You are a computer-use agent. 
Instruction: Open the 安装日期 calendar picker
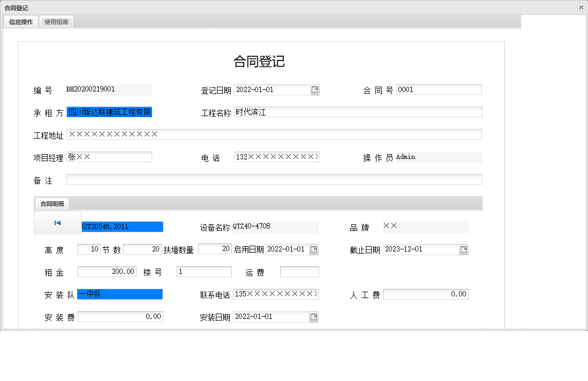click(314, 317)
